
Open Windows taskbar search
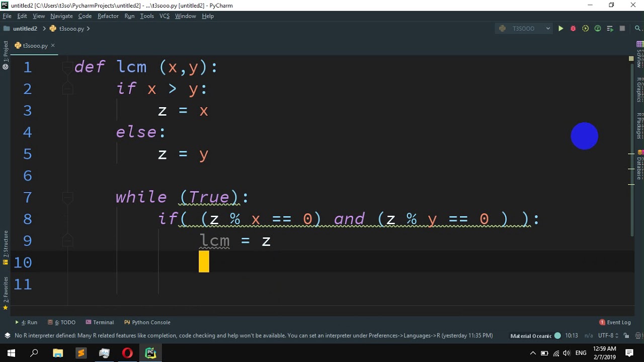[x=34, y=353]
